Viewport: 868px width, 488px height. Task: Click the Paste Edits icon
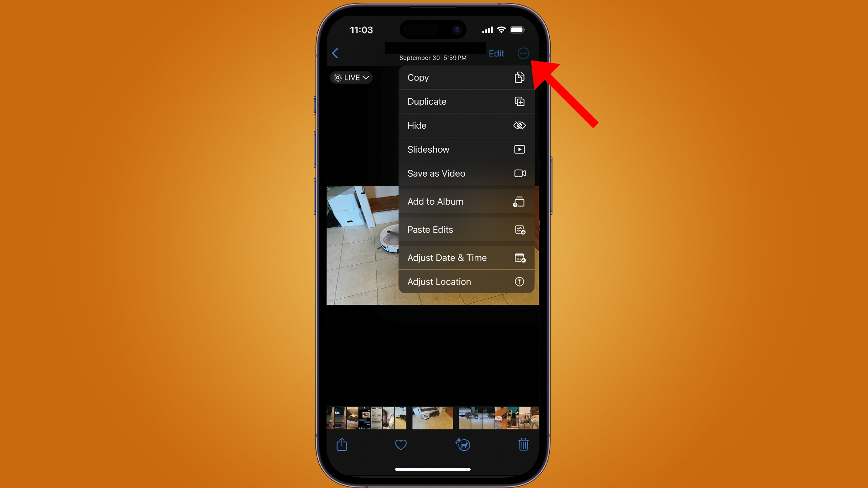click(520, 230)
